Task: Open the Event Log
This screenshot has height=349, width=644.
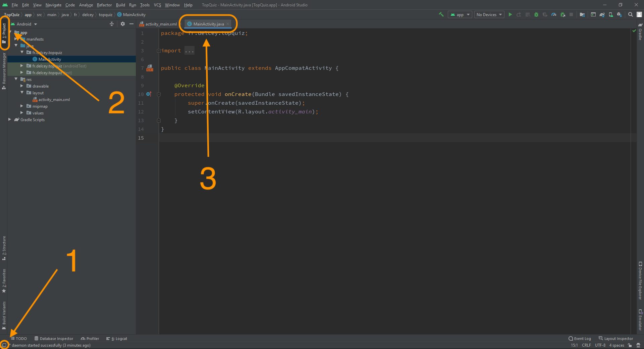Action: point(580,339)
